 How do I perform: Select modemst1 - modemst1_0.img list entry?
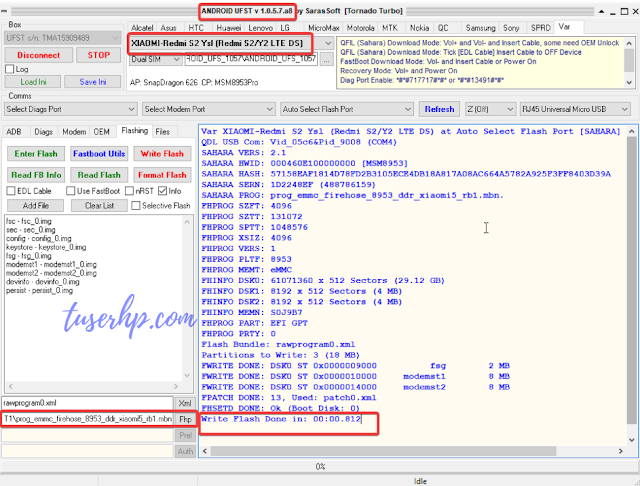pos(51,264)
